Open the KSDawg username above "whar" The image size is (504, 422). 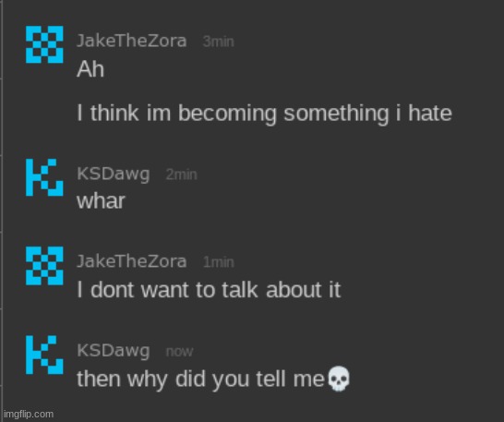point(114,174)
